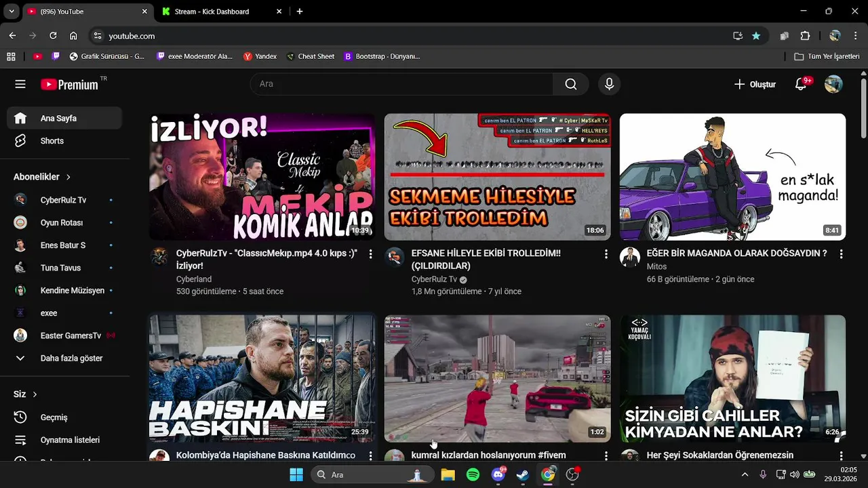Open Kendine Müzisyen subscription channel

(x=64, y=290)
